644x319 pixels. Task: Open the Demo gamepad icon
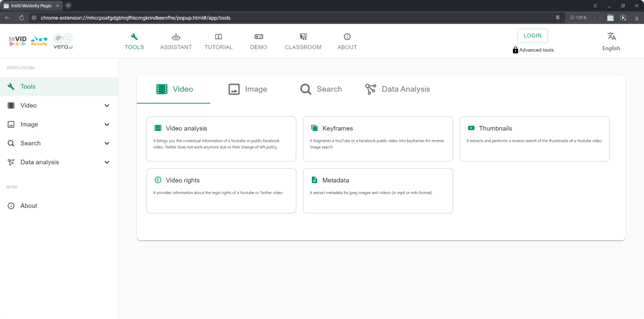click(x=259, y=37)
